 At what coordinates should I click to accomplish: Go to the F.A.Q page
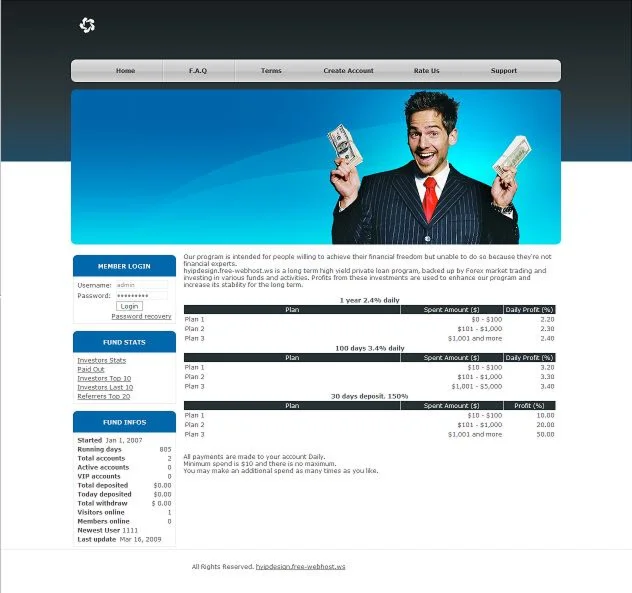click(x=198, y=71)
